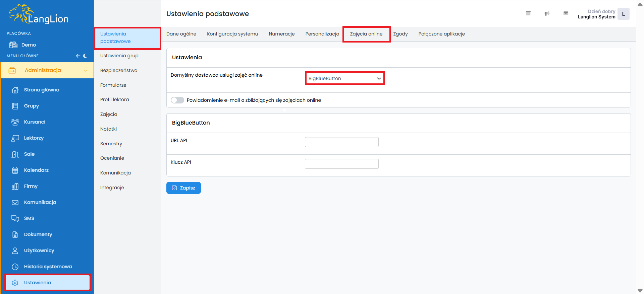This screenshot has height=294, width=644.
Task: Enable e-mail notification for upcoming online classes
Action: coord(177,100)
